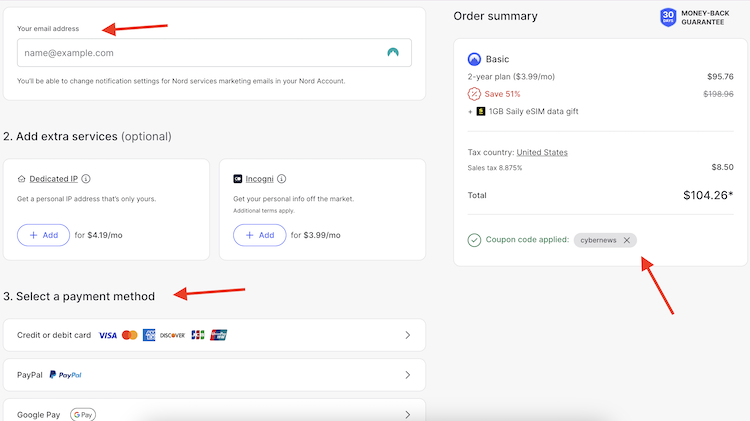Open the Incogni link

259,179
